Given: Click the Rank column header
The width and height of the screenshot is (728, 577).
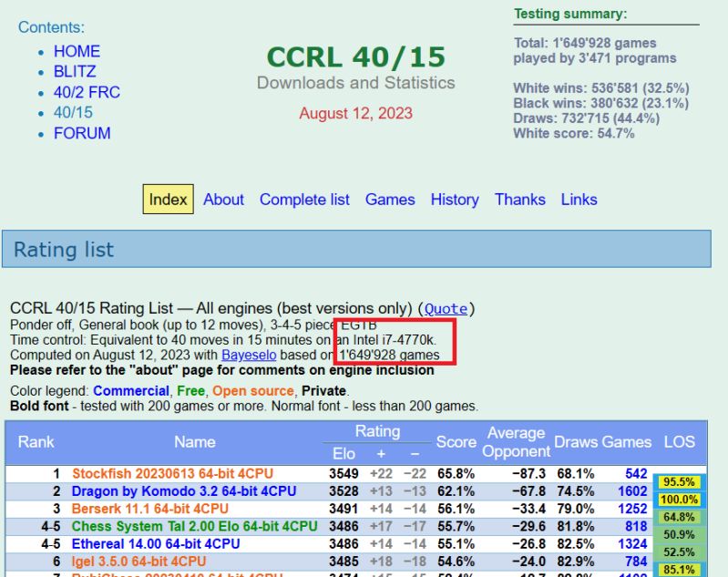Looking at the screenshot, I should 36,442.
